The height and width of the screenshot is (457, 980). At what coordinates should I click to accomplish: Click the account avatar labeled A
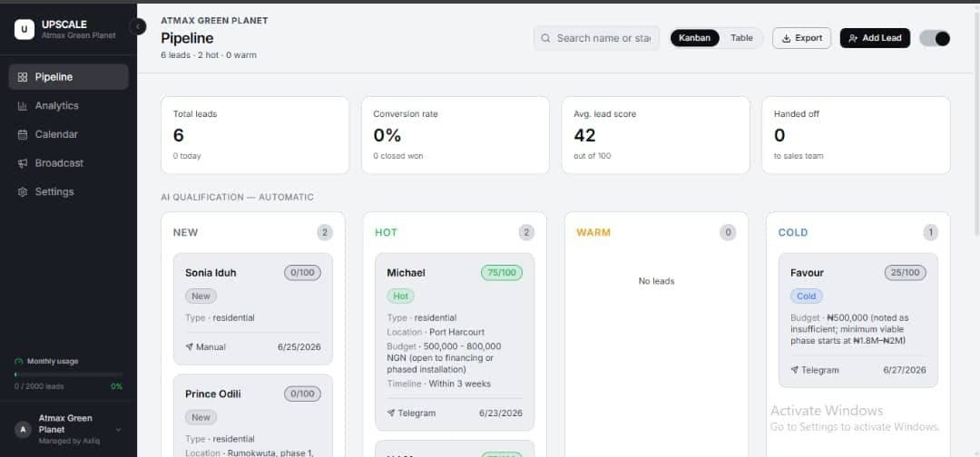pyautogui.click(x=23, y=430)
